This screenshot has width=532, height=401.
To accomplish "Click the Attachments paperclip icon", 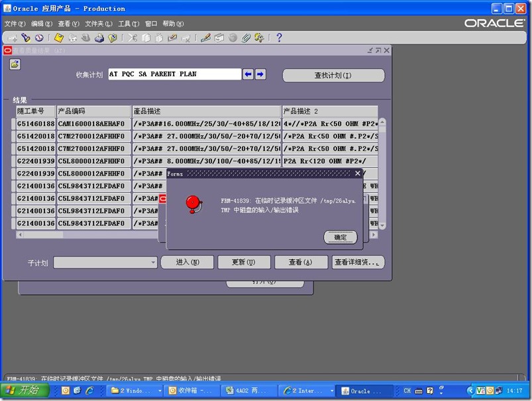I will pyautogui.click(x=246, y=38).
